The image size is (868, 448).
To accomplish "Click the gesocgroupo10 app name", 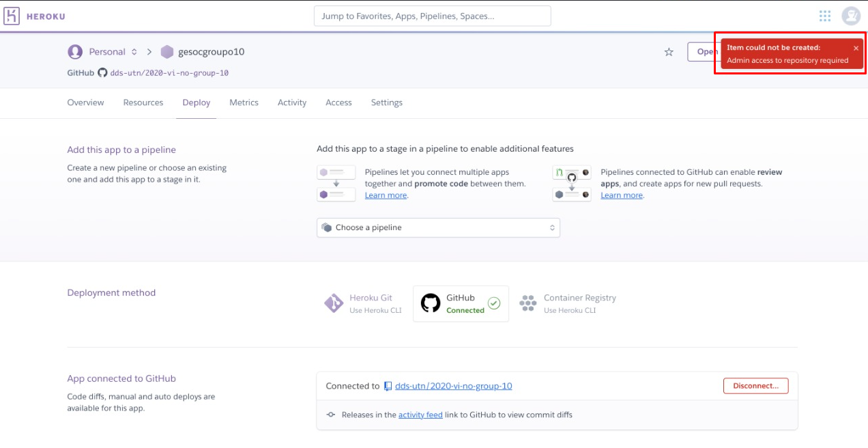I will (211, 52).
